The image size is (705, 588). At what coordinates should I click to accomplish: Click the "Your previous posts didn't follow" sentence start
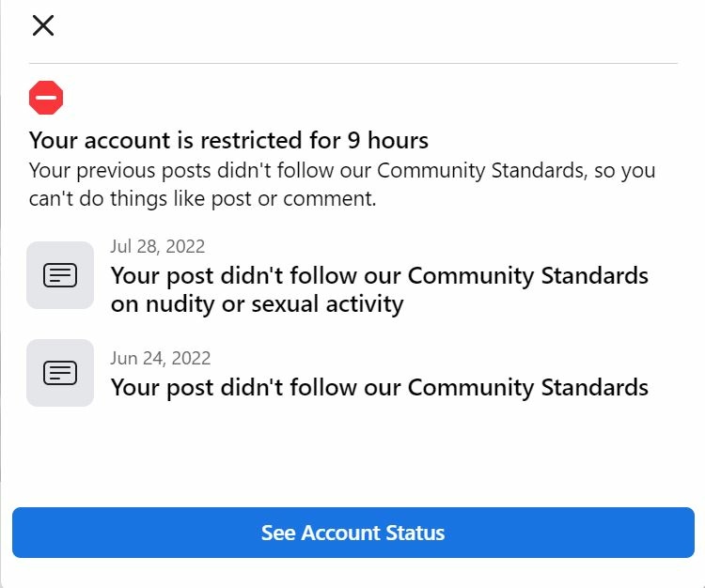(177, 171)
